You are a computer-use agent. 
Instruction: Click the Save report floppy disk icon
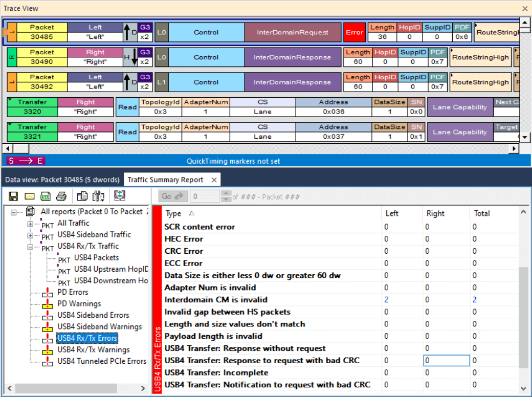pyautogui.click(x=13, y=196)
